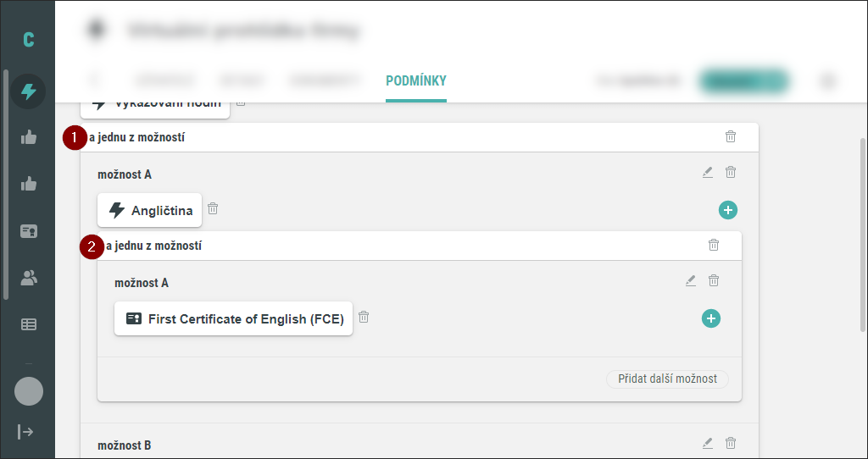Click the teal C logo
868x459 pixels.
29,39
